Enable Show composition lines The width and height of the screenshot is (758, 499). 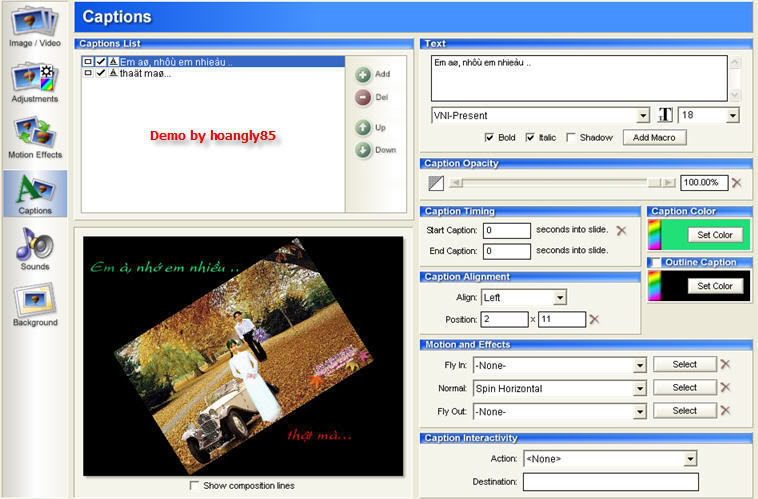[194, 485]
